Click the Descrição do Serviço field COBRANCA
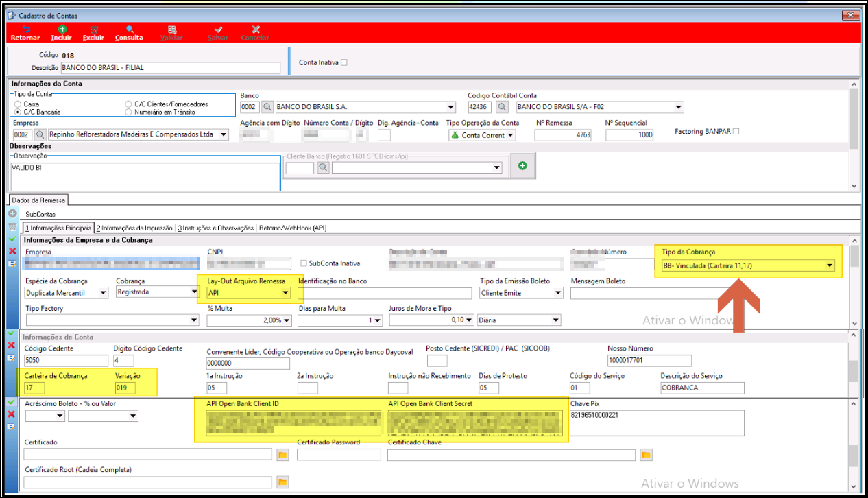Viewport: 868px width, 498px height. pyautogui.click(x=702, y=388)
